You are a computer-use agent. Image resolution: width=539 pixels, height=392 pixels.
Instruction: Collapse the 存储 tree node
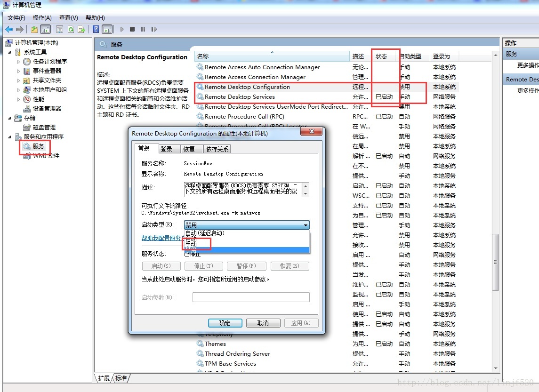(x=9, y=118)
